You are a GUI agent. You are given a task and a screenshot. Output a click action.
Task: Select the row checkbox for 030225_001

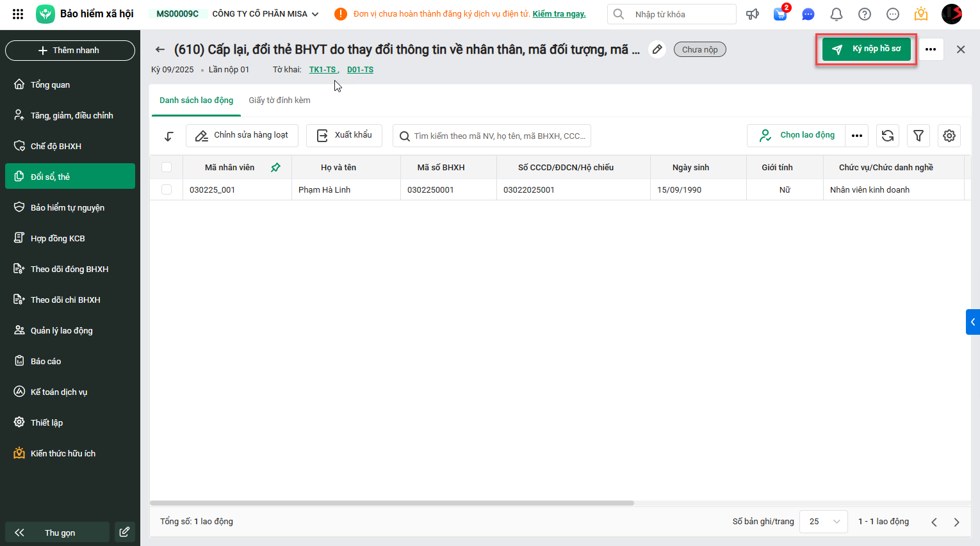coord(167,189)
